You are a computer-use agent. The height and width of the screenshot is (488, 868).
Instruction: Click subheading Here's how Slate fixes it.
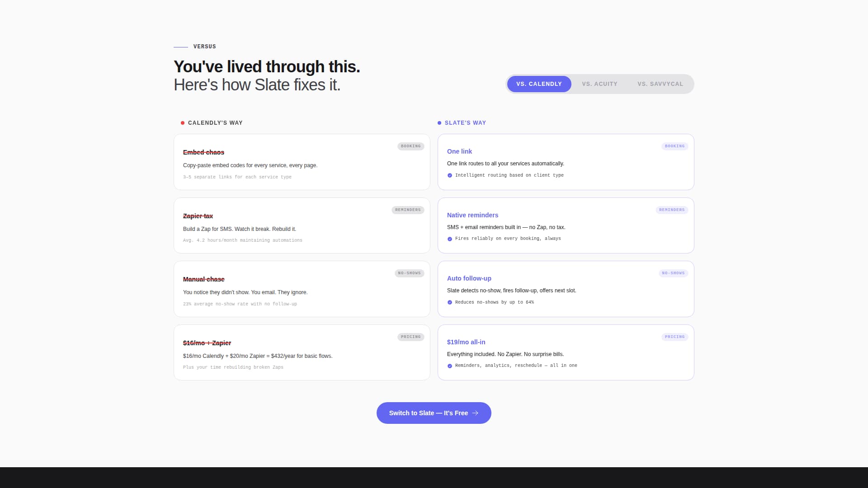[257, 85]
